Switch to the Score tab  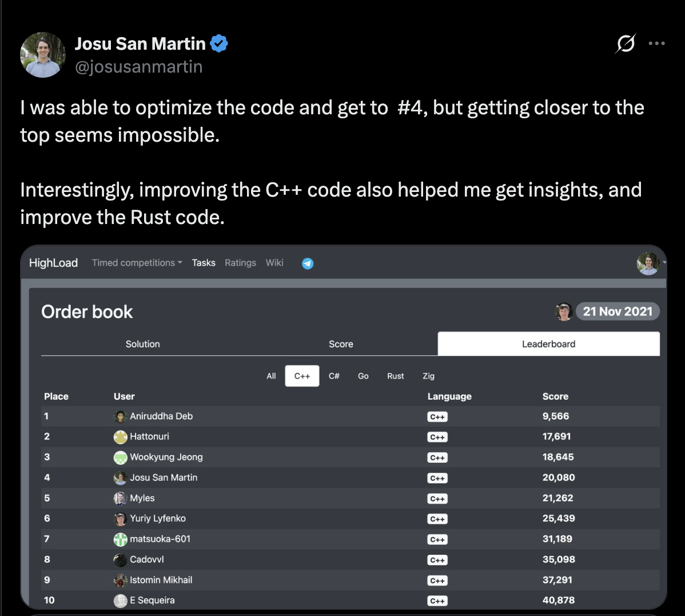341,343
